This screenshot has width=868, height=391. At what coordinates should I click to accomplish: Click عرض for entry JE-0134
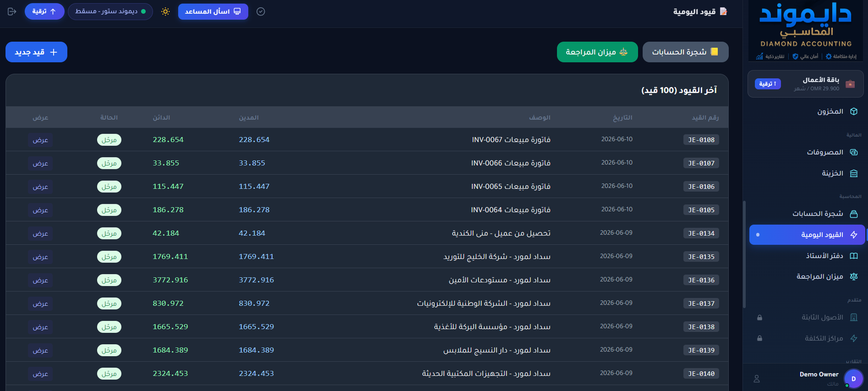click(x=41, y=234)
